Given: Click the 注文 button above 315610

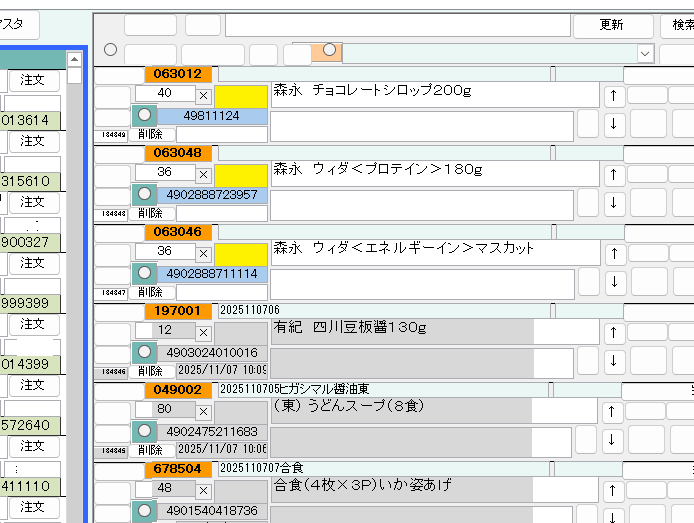Looking at the screenshot, I should (x=34, y=141).
